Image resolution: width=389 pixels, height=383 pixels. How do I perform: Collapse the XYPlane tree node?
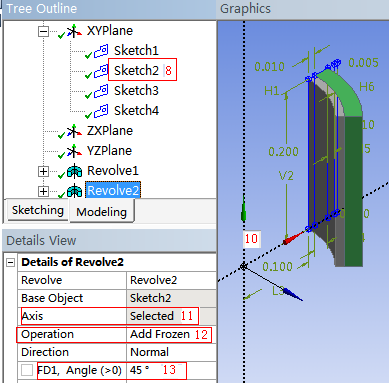[43, 31]
